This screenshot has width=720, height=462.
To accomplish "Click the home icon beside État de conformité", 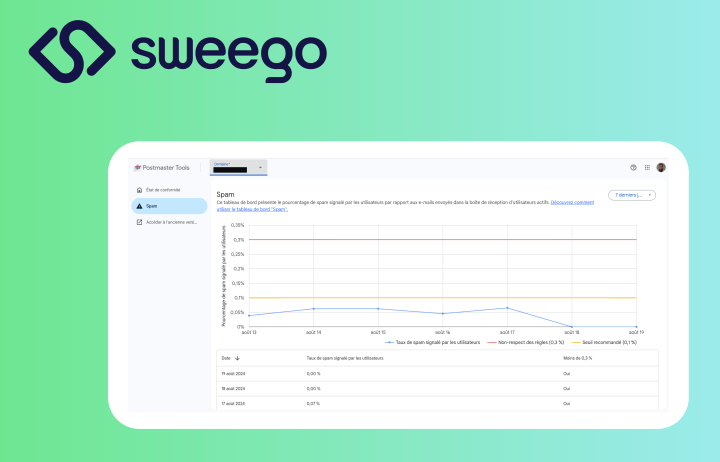I will pyautogui.click(x=139, y=189).
